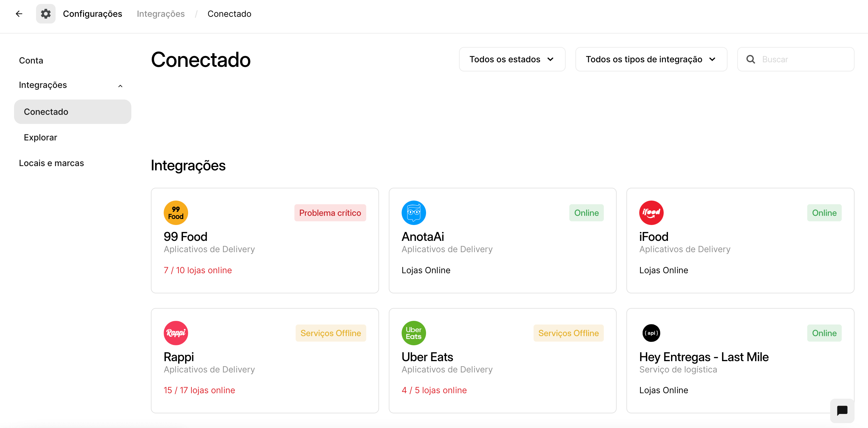The image size is (868, 428).
Task: Click Serviços Offline badge on Uber Eats
Action: pyautogui.click(x=568, y=333)
